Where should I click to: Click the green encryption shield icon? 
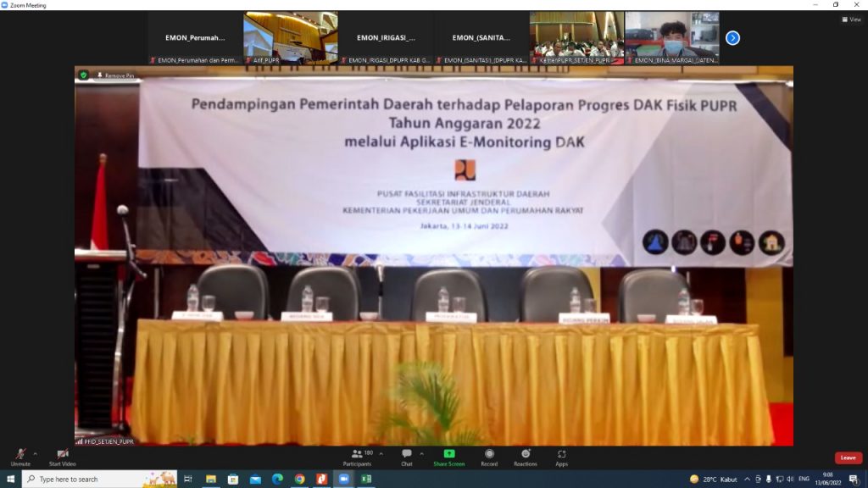point(83,75)
